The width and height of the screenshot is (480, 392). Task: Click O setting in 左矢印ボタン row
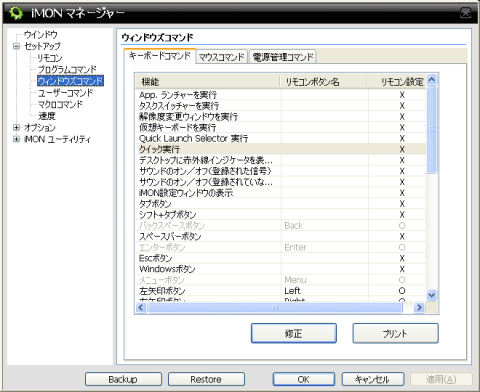pos(402,291)
